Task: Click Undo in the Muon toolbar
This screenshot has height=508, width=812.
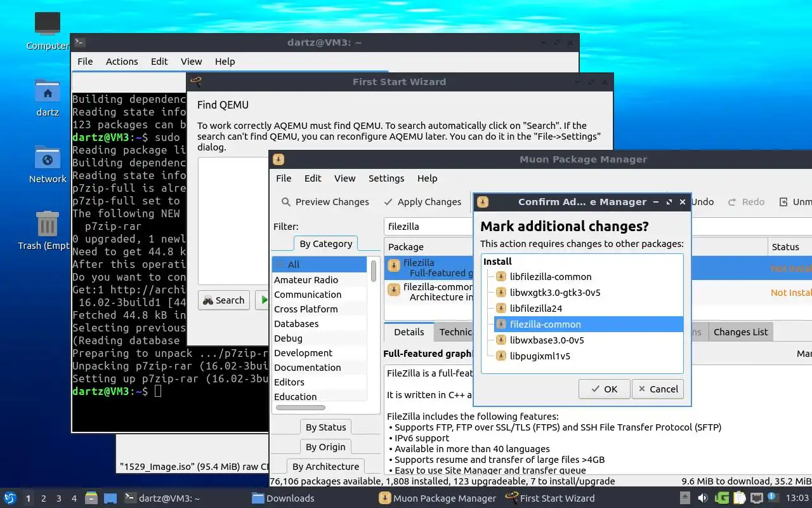Action: 702,202
